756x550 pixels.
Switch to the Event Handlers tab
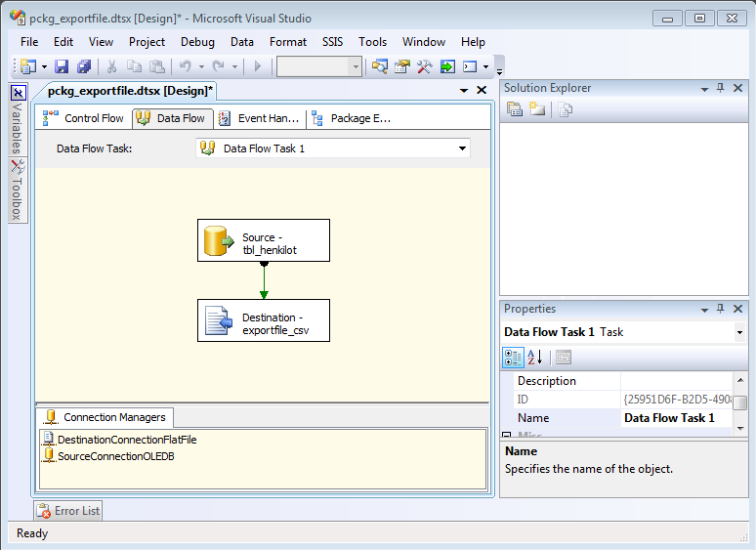point(260,118)
